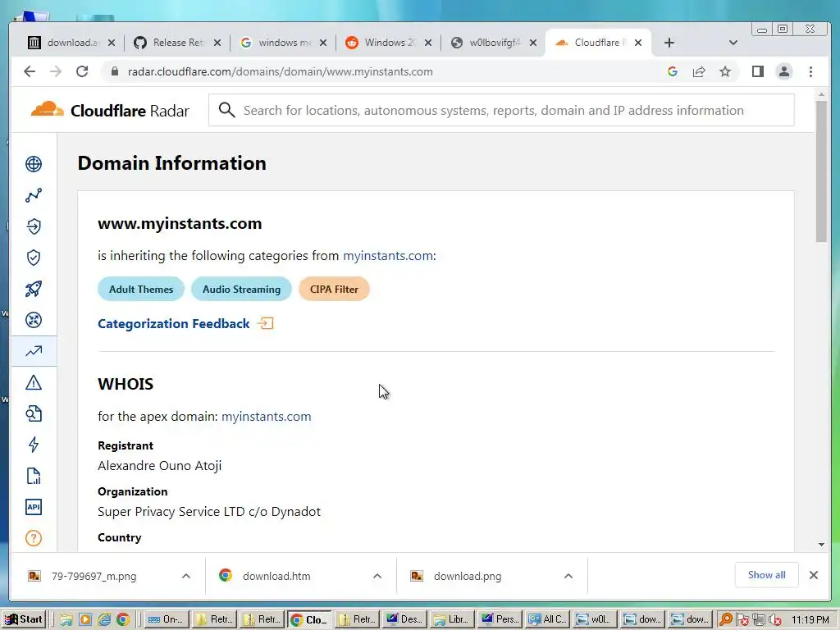Bookmark this page with star icon

725,71
